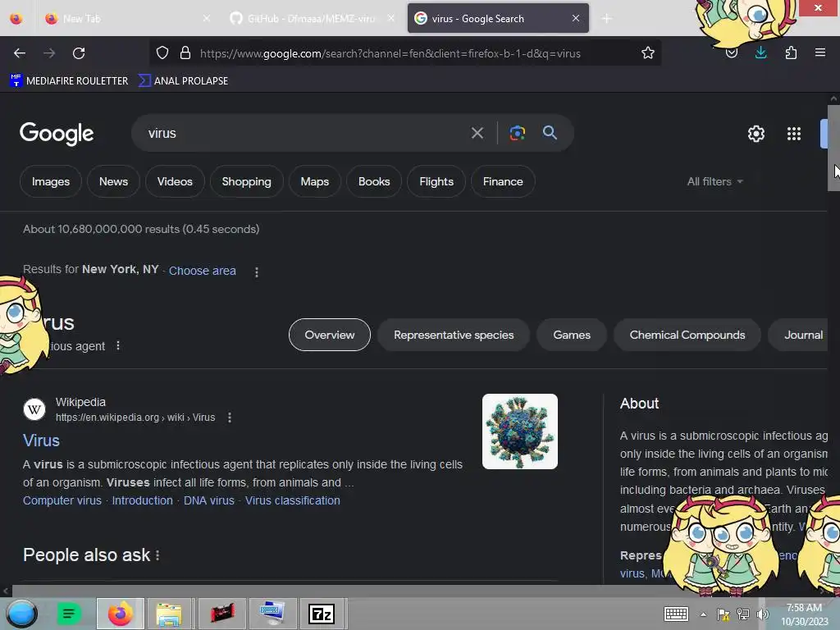Open the extensions puzzle icon
This screenshot has height=630, width=840.
click(791, 53)
